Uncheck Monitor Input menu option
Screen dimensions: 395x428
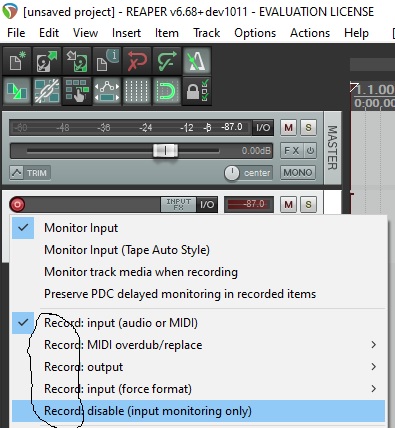(x=198, y=228)
